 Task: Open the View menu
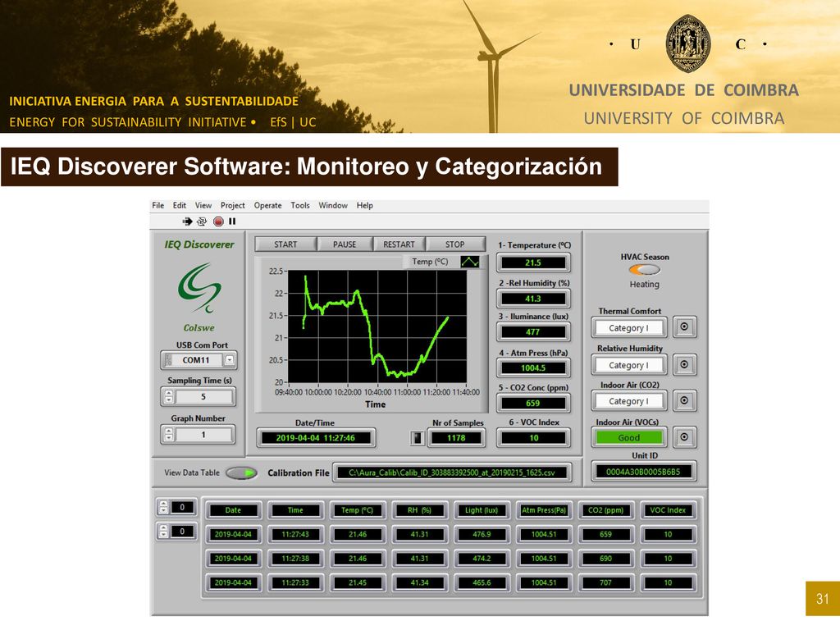pyautogui.click(x=203, y=205)
